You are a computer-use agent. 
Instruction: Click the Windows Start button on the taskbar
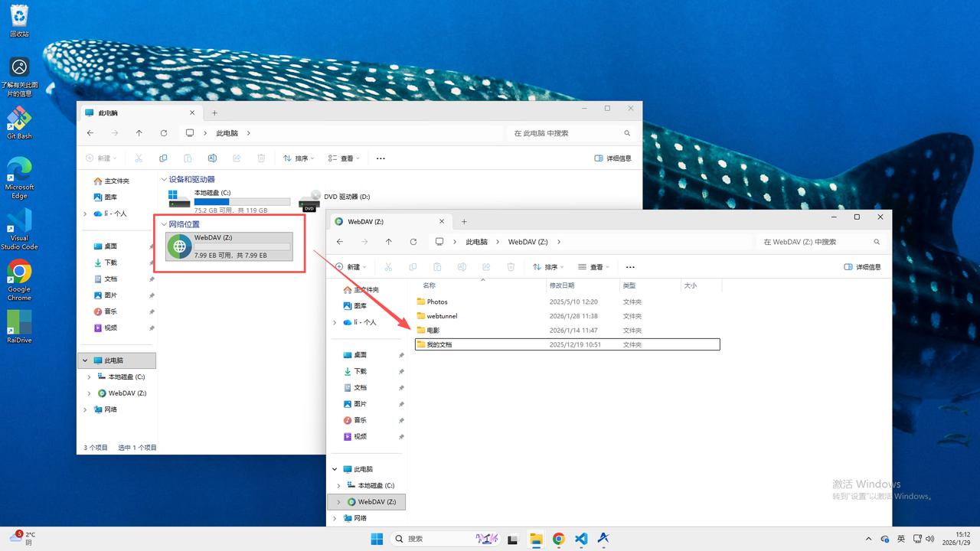[x=377, y=539]
